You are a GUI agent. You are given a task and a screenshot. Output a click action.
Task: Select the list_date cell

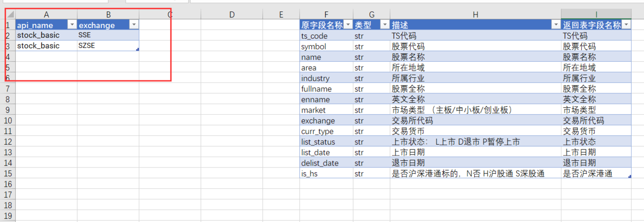click(x=326, y=152)
